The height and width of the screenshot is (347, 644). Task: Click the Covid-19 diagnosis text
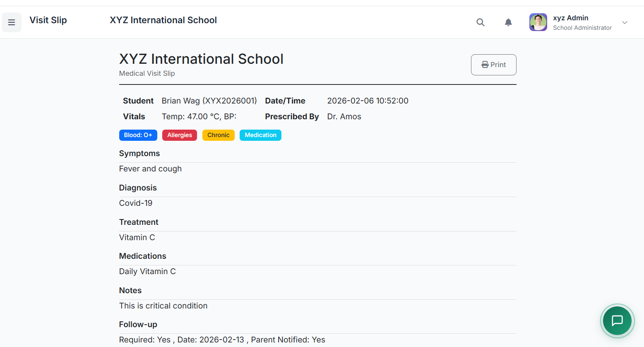point(136,203)
